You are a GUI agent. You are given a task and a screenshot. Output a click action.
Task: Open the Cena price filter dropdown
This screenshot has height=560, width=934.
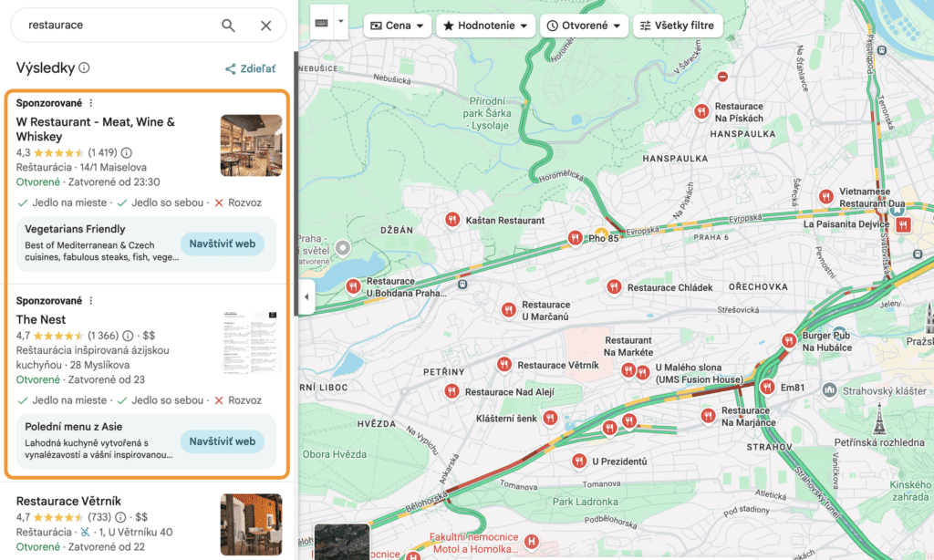(x=398, y=26)
